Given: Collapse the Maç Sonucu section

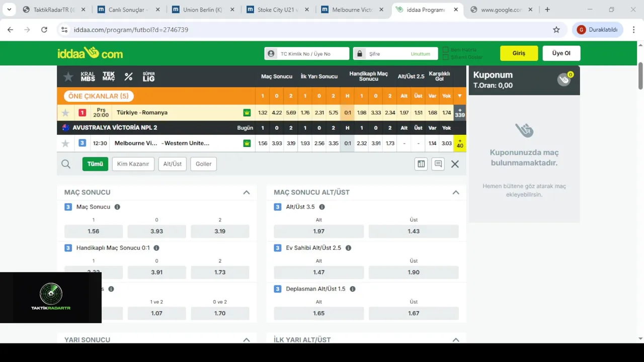Looking at the screenshot, I should 247,192.
